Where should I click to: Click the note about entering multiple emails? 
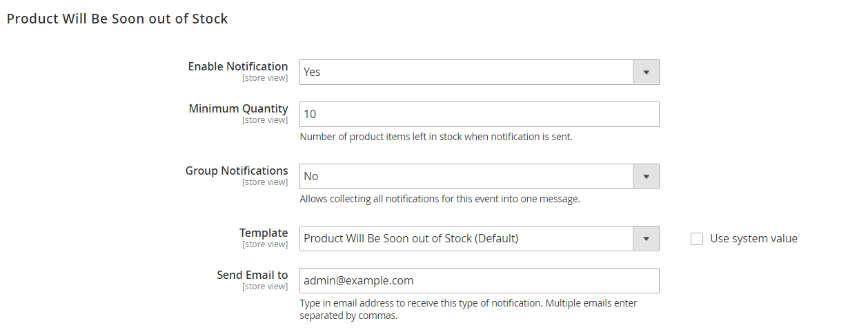pyautogui.click(x=468, y=309)
